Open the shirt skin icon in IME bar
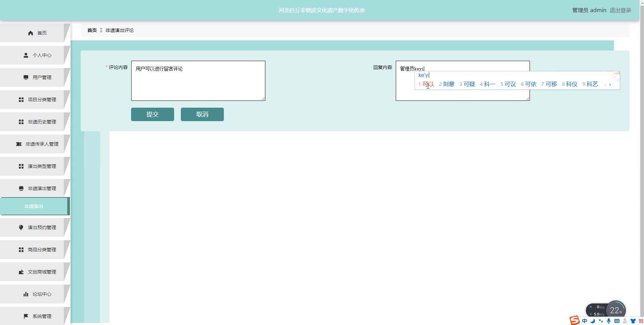The width and height of the screenshot is (644, 325). click(633, 321)
